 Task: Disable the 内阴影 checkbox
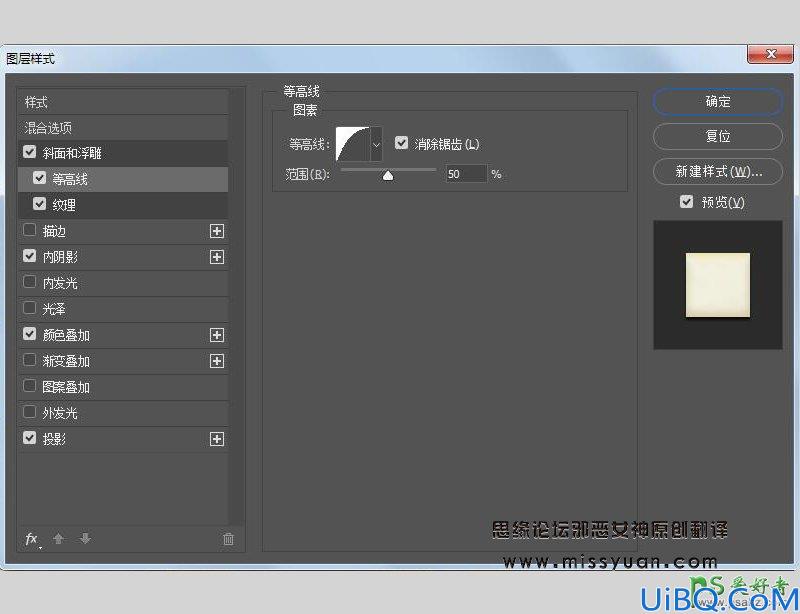(30, 256)
